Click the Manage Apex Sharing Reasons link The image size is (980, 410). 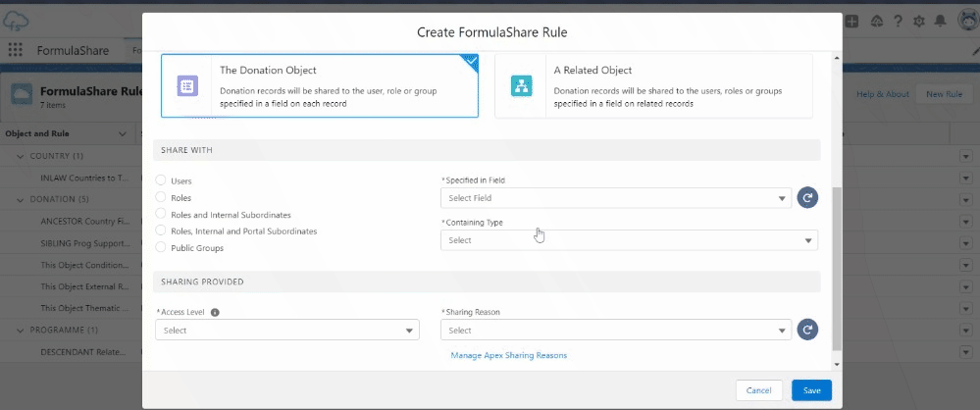coord(508,355)
